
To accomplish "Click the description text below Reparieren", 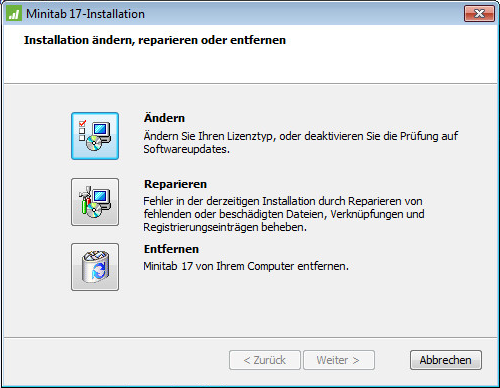I will pos(284,214).
